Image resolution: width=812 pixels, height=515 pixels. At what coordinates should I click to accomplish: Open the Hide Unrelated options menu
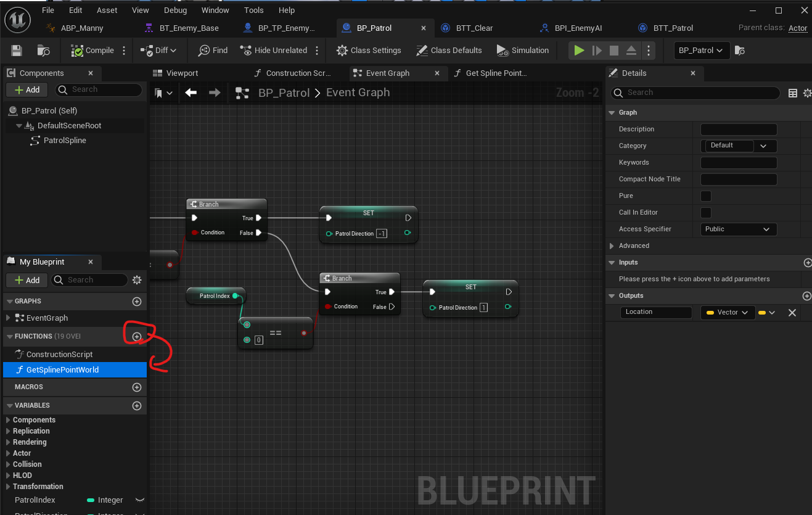coord(317,51)
